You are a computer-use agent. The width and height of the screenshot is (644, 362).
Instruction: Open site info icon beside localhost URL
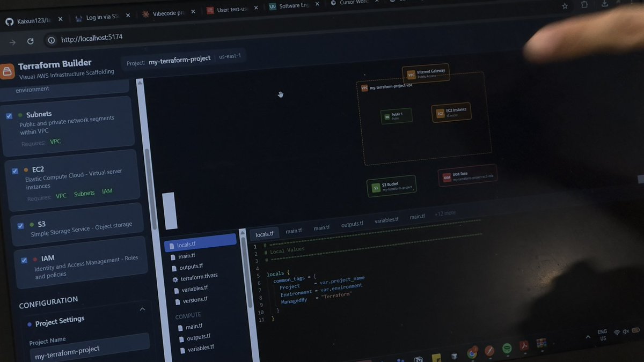[51, 40]
